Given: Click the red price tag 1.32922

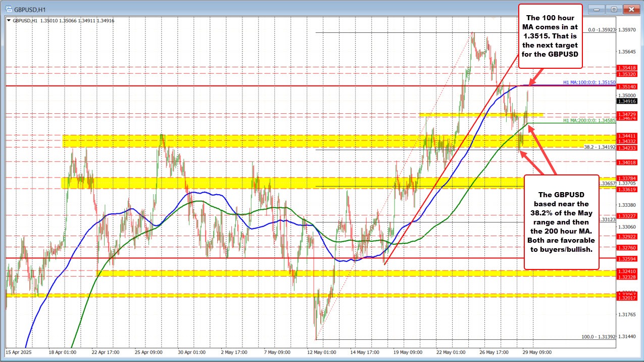Looking at the screenshot, I should pos(627,236).
